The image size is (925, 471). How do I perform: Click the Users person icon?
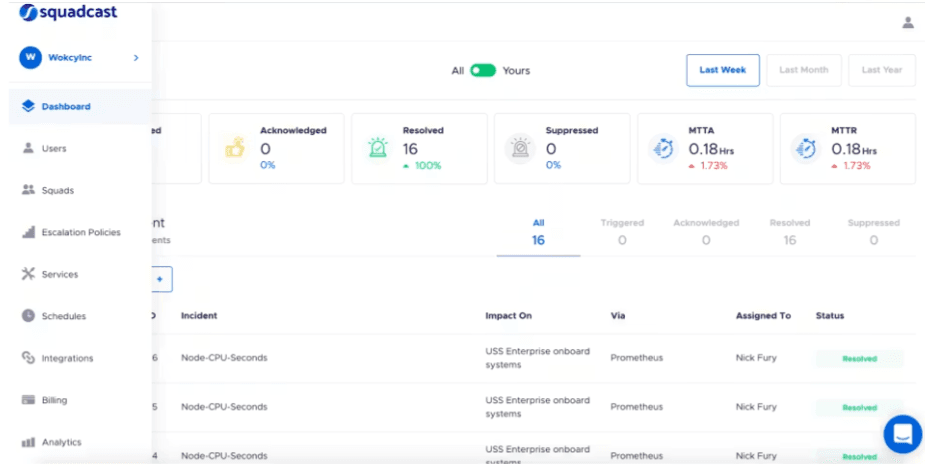click(28, 148)
